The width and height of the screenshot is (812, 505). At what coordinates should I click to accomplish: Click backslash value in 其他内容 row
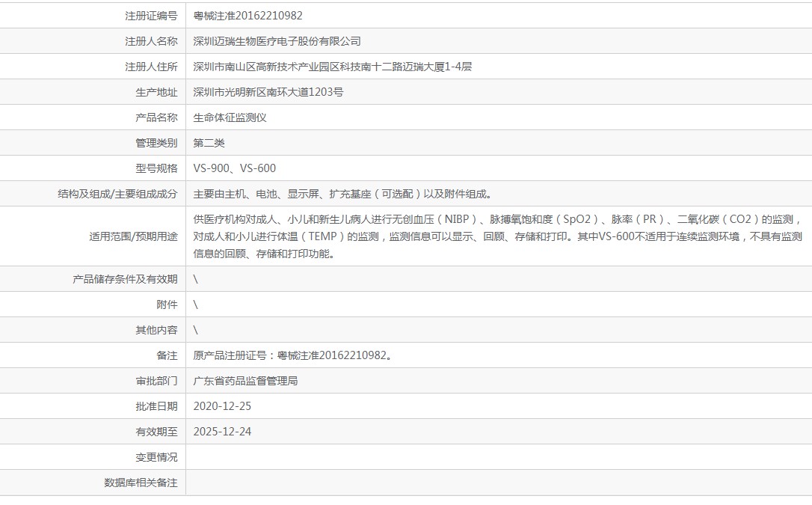(196, 330)
